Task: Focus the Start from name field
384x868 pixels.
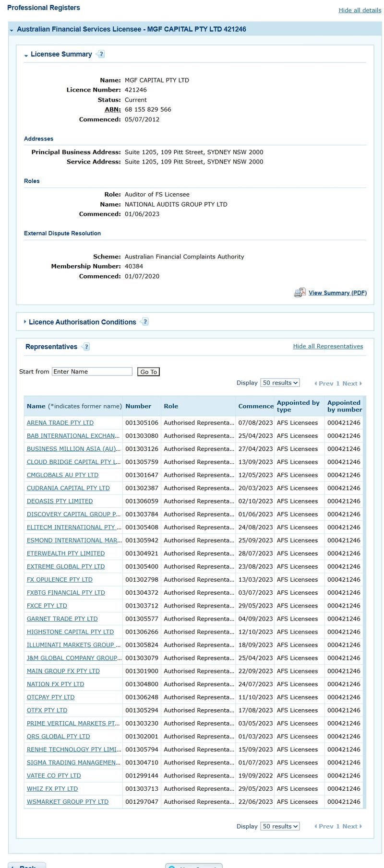Action: click(92, 372)
